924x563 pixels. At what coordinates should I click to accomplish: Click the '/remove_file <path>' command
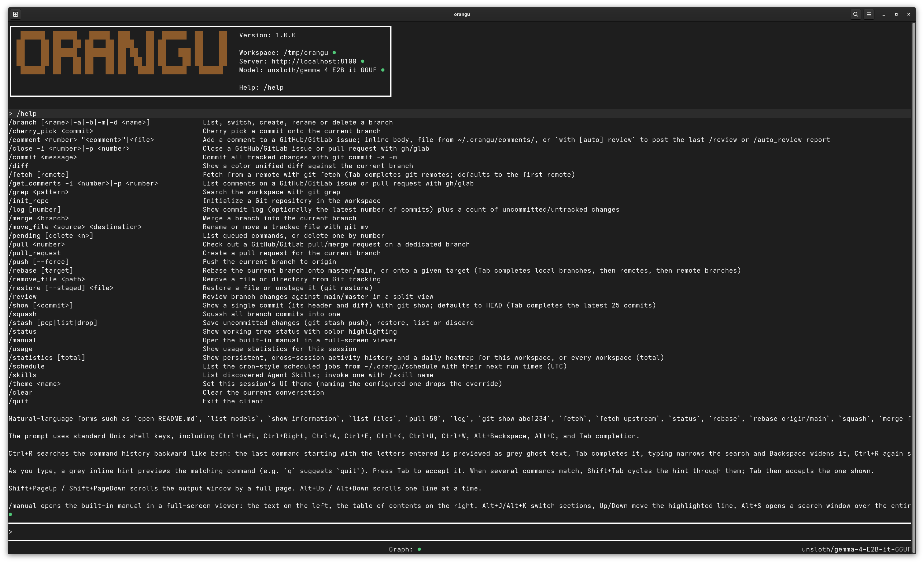[46, 279]
